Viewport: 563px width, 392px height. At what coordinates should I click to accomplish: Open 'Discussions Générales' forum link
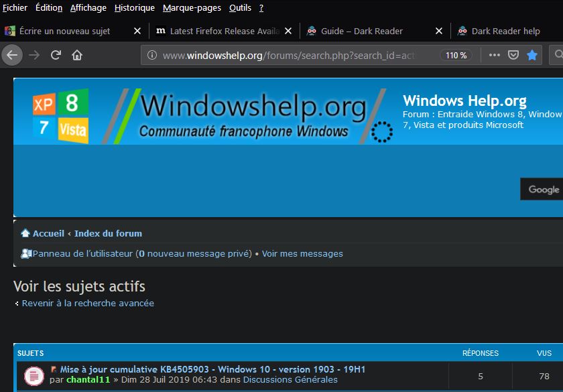point(290,379)
